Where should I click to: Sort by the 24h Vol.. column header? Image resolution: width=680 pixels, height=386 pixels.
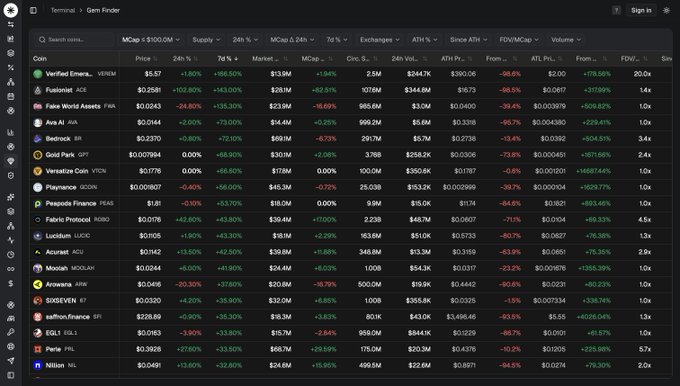coord(409,59)
